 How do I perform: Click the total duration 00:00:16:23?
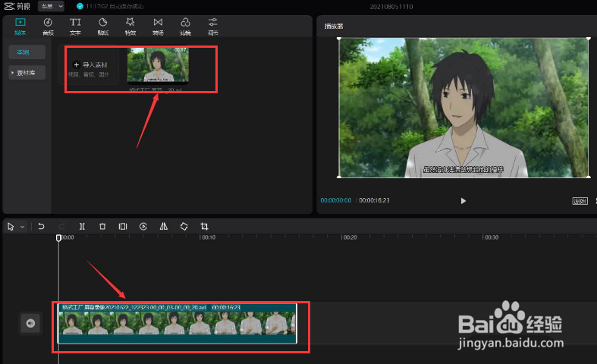[374, 200]
